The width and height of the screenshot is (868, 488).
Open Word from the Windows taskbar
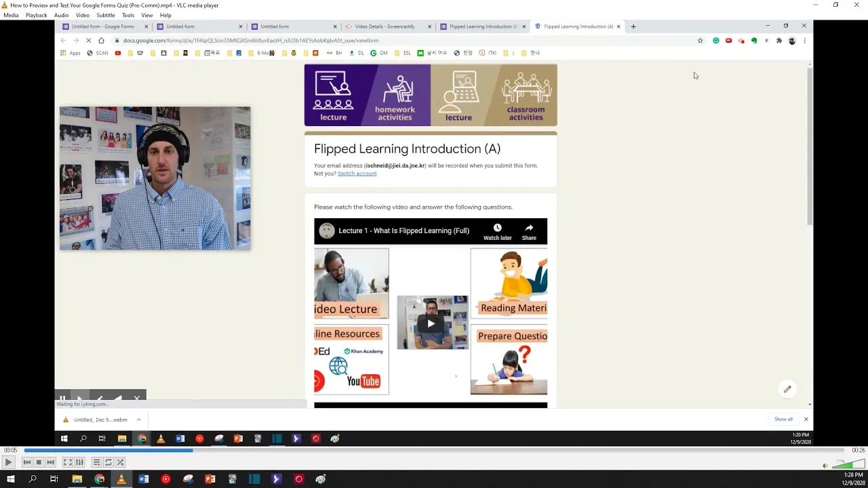point(144,479)
